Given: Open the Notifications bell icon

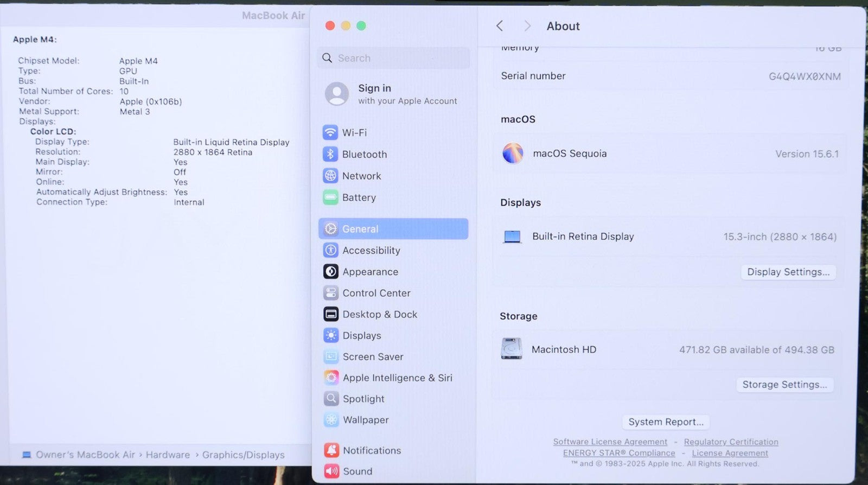Looking at the screenshot, I should [x=331, y=450].
